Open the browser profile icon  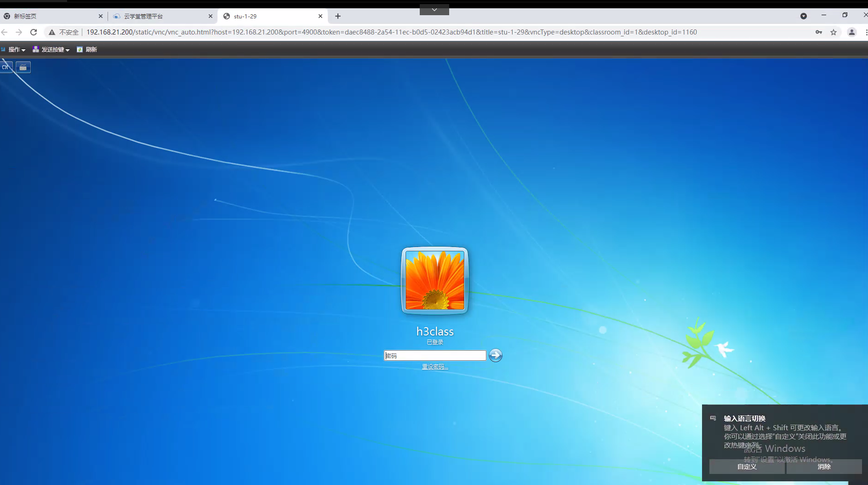click(x=852, y=32)
